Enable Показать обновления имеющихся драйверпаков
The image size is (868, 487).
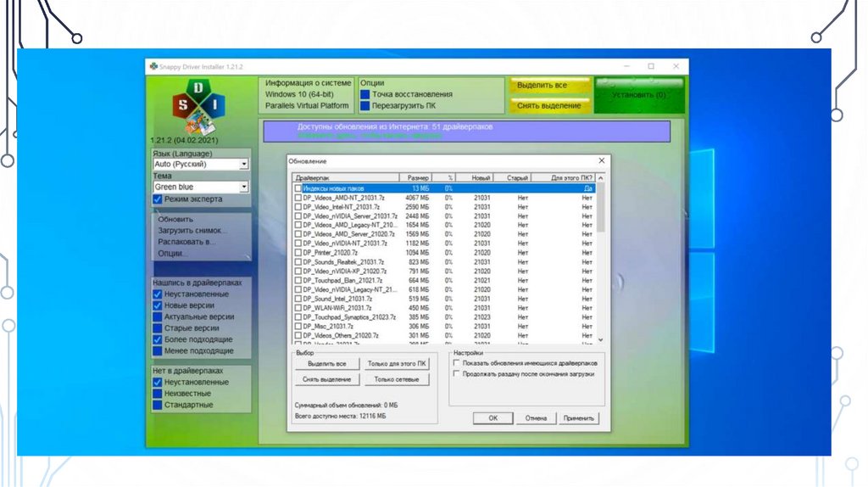pos(457,363)
